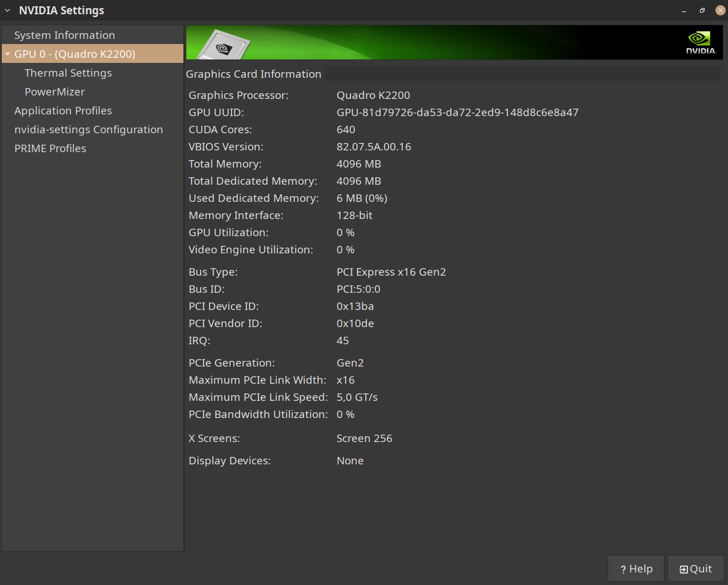Click the minimize icon in the titlebar
The height and width of the screenshot is (585, 728).
[x=683, y=10]
